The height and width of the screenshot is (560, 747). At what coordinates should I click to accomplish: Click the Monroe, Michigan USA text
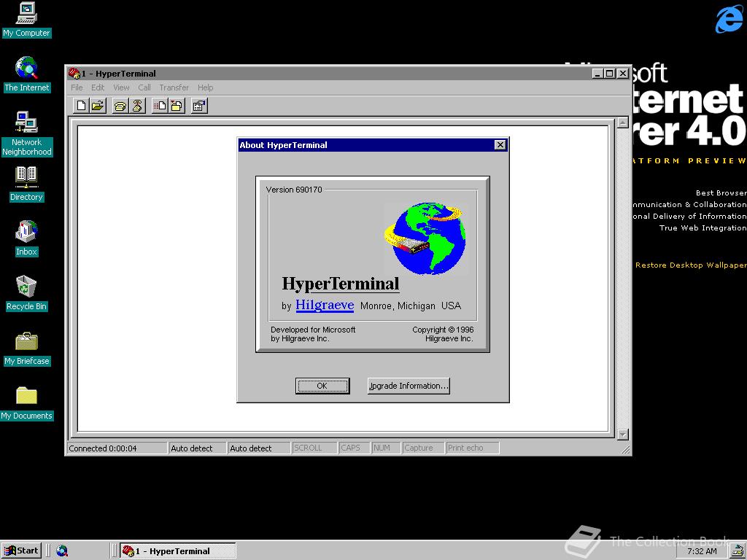(410, 306)
